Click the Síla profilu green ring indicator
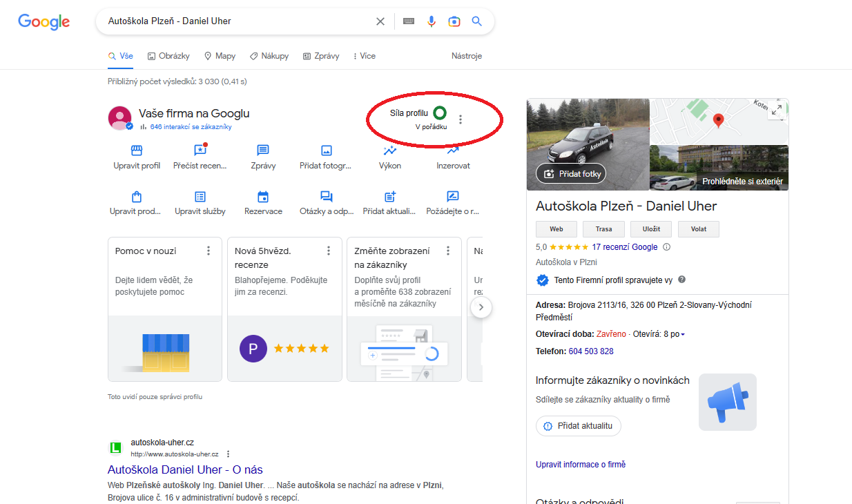 click(x=440, y=113)
